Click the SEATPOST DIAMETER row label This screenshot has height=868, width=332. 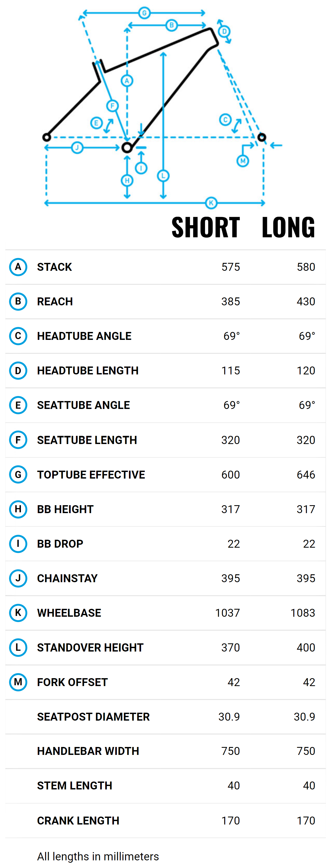93,717
